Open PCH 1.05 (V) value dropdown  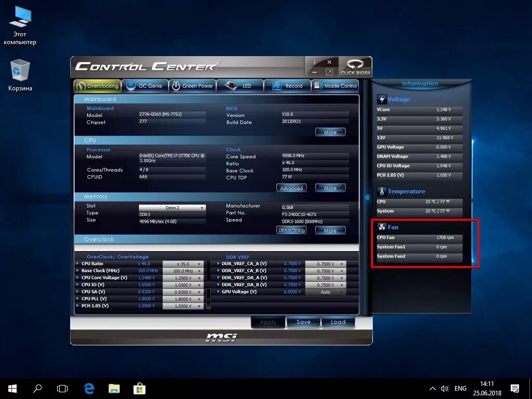[x=183, y=306]
